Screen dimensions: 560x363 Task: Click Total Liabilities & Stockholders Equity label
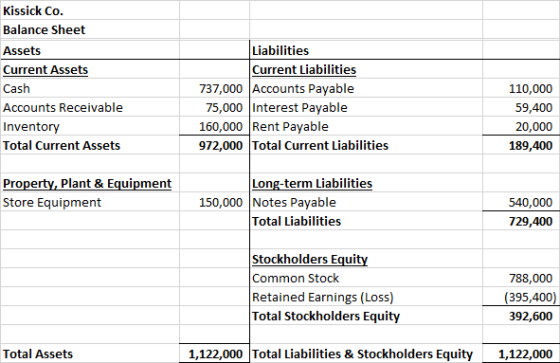tap(362, 354)
